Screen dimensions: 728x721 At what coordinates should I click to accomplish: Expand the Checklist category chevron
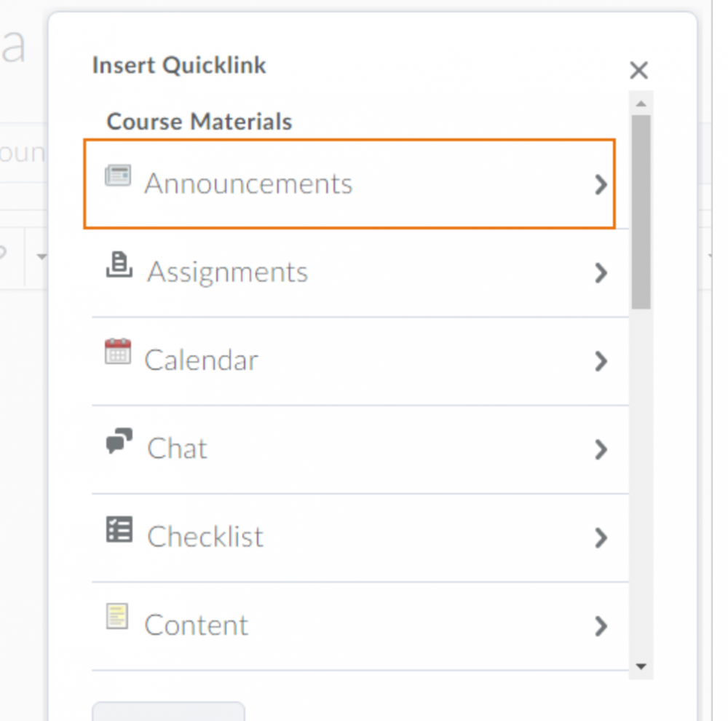(601, 538)
